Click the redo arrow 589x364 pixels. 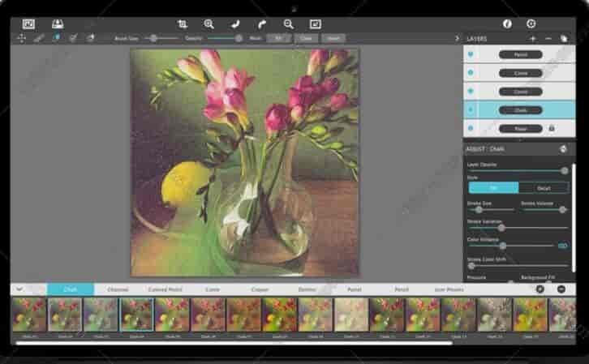point(262,24)
